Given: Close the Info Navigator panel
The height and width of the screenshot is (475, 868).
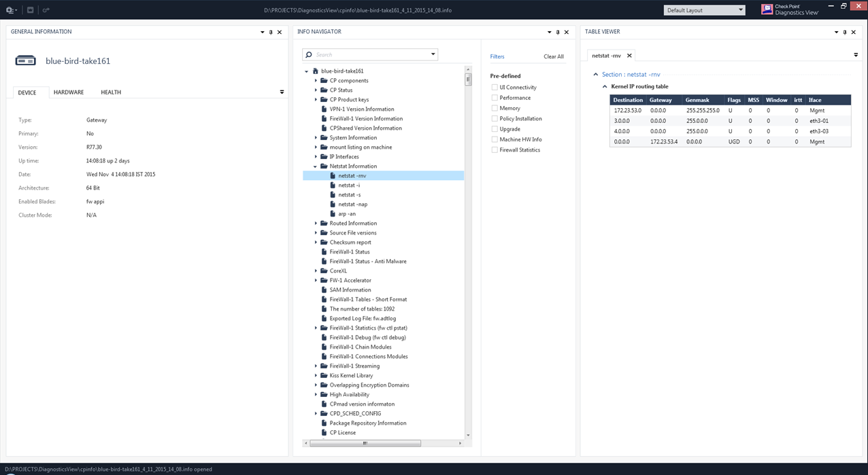Looking at the screenshot, I should [x=567, y=32].
